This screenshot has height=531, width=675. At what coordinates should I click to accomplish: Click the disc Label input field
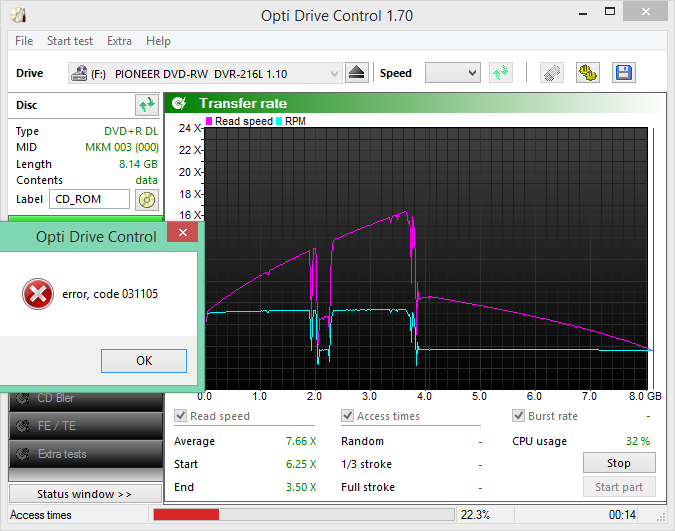click(x=89, y=199)
